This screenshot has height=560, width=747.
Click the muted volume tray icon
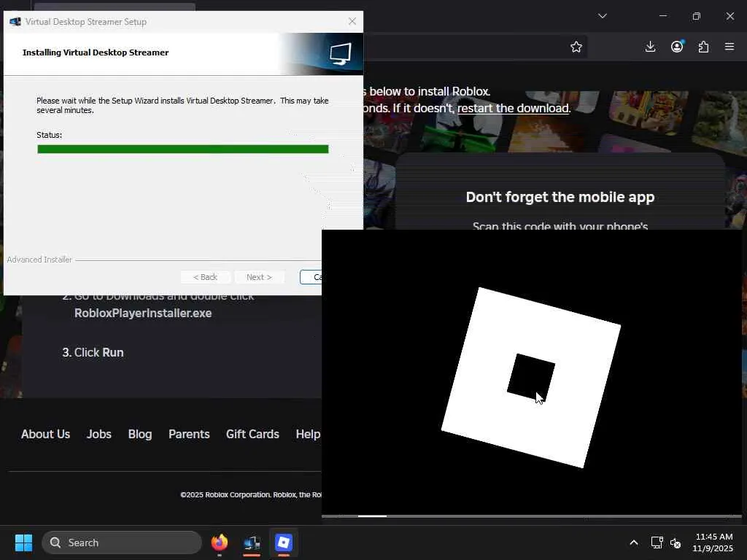coord(676,542)
